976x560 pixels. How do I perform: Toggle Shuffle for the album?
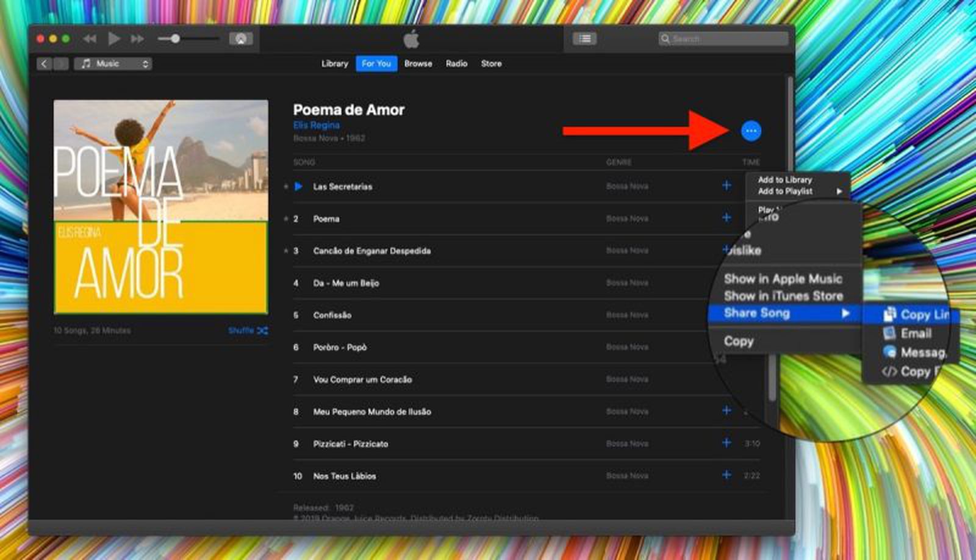point(248,331)
